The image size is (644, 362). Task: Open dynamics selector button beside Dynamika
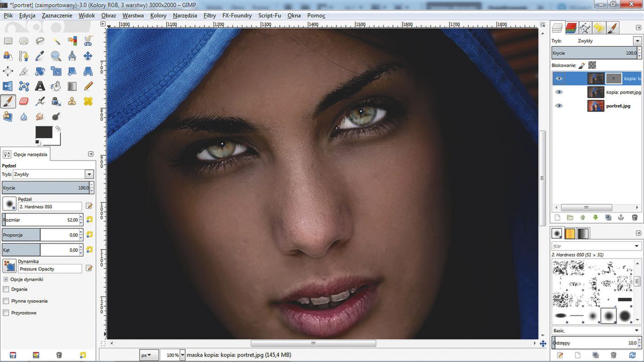click(x=9, y=266)
